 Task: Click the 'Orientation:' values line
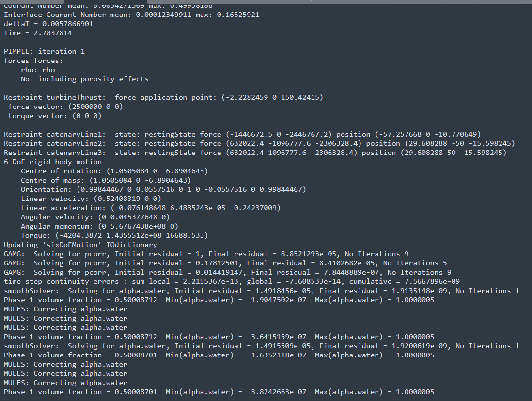click(163, 189)
